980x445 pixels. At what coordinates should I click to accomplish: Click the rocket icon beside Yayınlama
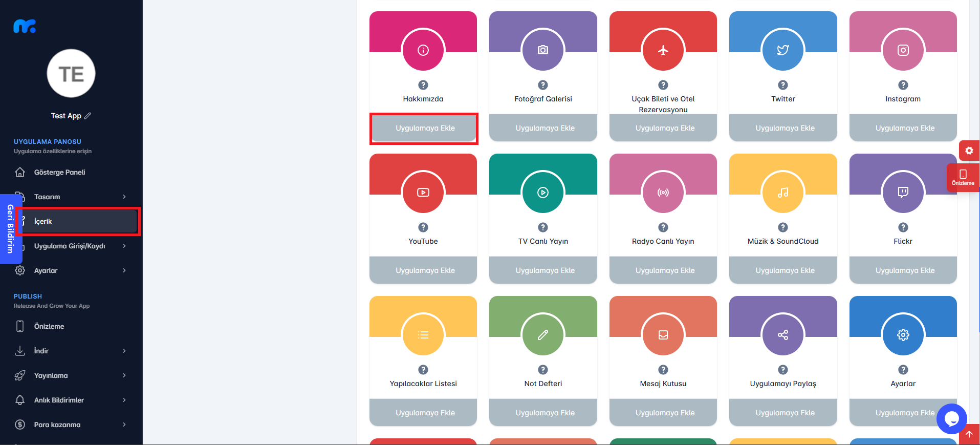[20, 375]
